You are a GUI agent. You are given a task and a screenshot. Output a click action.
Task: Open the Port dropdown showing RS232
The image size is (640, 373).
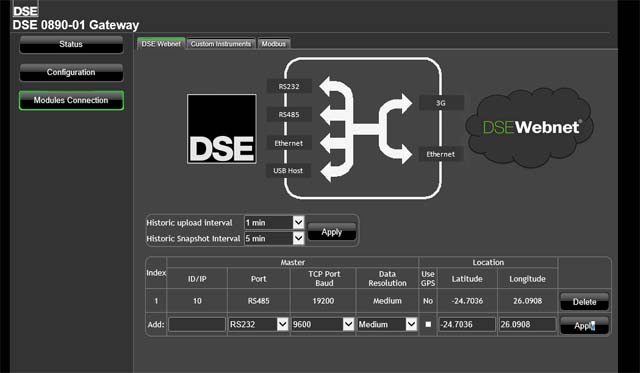[259, 324]
